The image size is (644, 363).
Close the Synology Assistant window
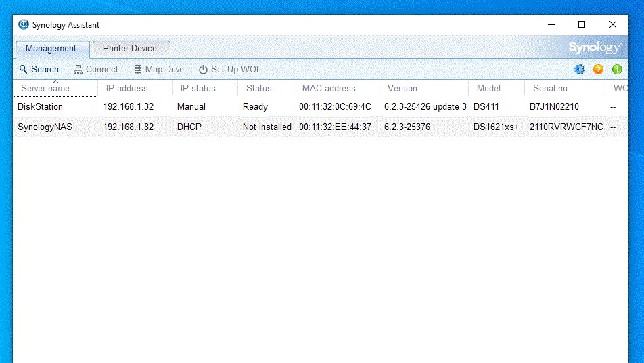coord(612,24)
